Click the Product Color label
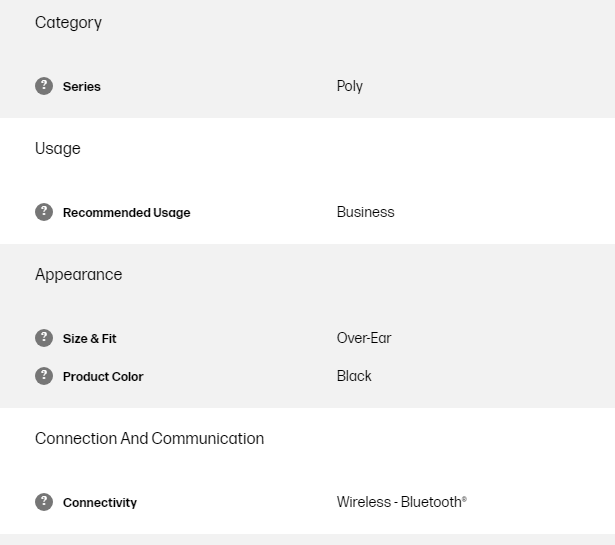The image size is (615, 545). [103, 377]
